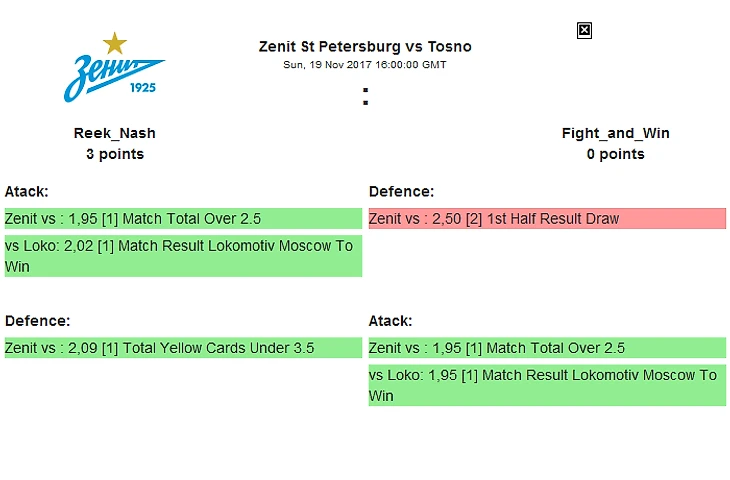Click the match date Sun, 19 Nov 2017

point(365,65)
